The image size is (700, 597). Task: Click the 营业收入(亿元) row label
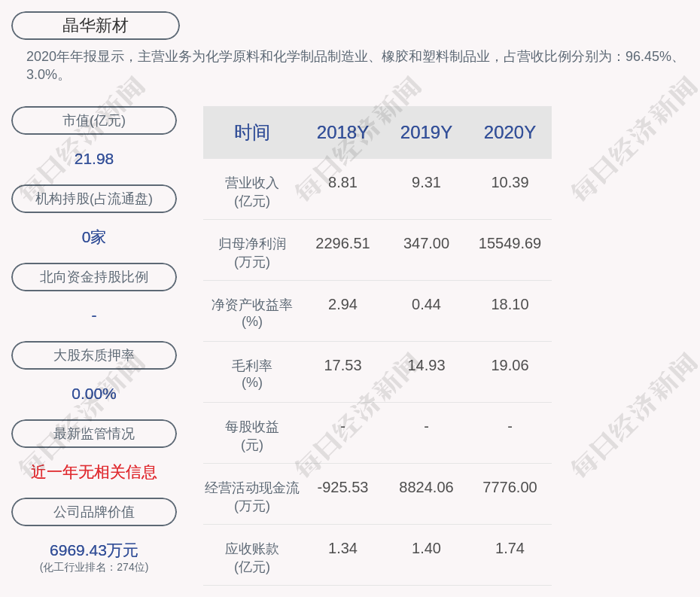coord(252,191)
